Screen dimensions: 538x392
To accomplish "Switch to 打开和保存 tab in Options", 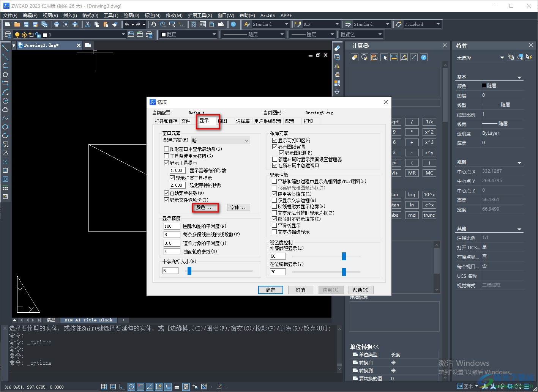I will pos(166,121).
